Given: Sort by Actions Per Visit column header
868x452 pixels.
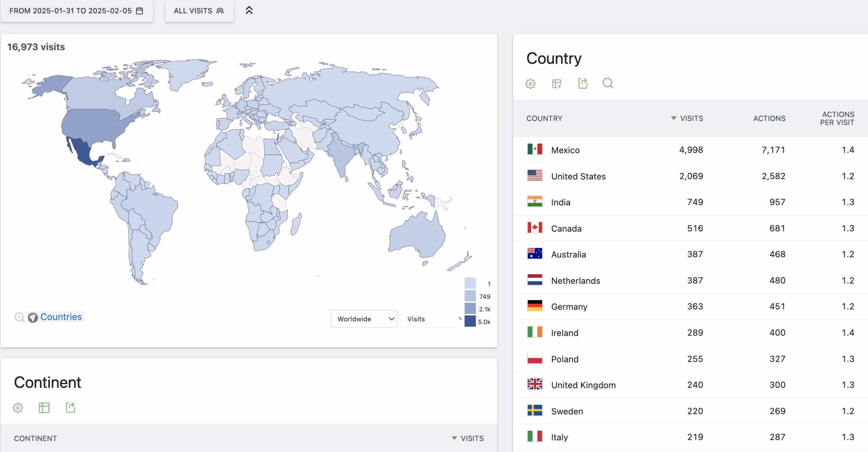Looking at the screenshot, I should 837,118.
